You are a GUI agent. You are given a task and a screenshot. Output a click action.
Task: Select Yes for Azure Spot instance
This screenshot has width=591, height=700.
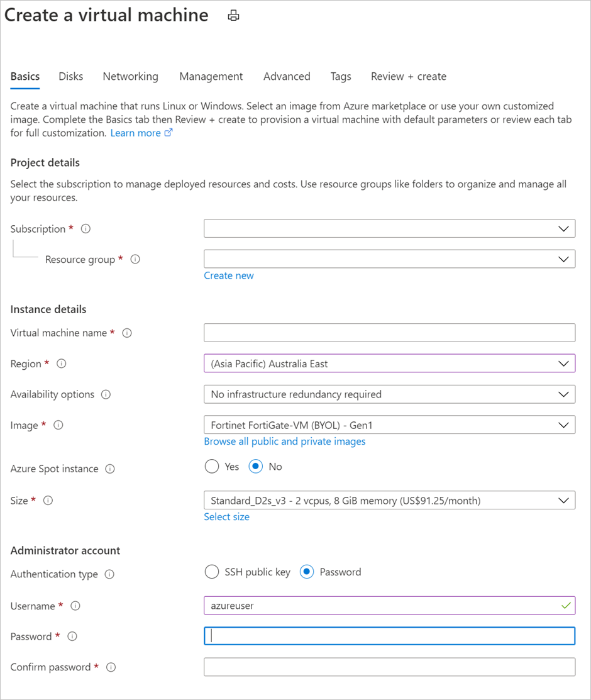[x=212, y=467]
